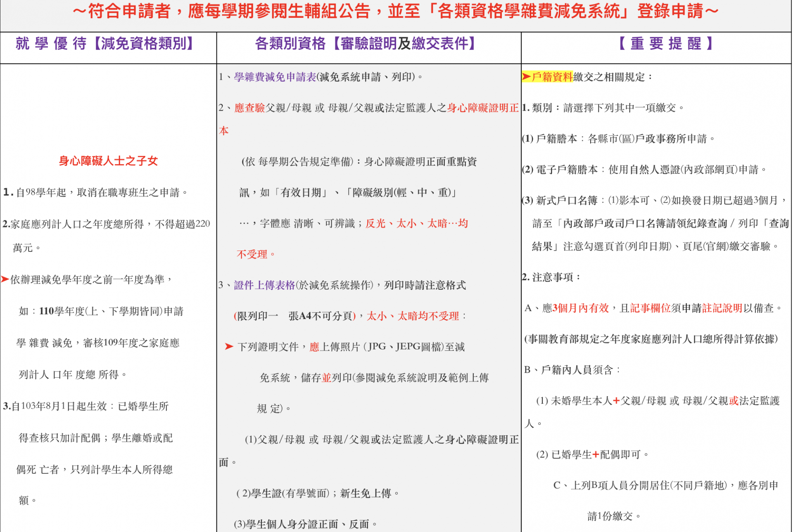The width and height of the screenshot is (793, 532).
Task: Click the red 應查驗 text in item 2
Action: tap(249, 108)
